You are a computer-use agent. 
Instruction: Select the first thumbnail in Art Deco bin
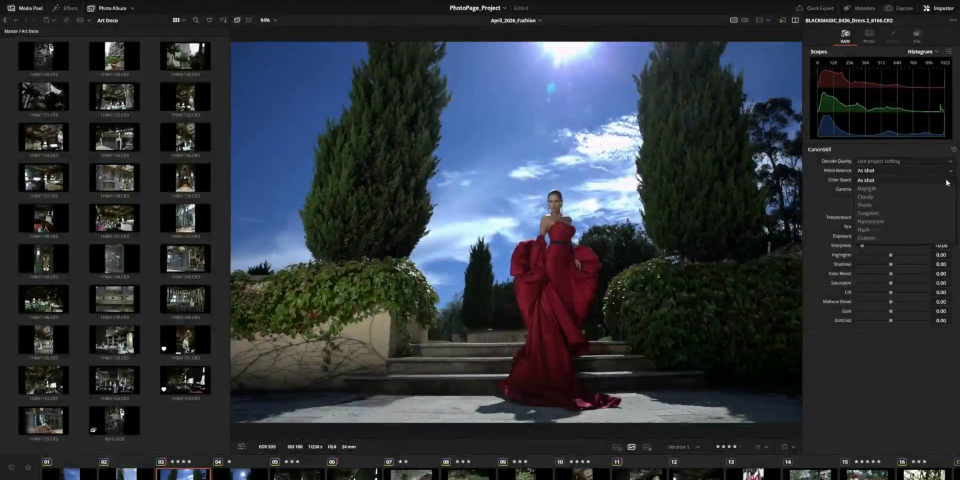pyautogui.click(x=43, y=57)
